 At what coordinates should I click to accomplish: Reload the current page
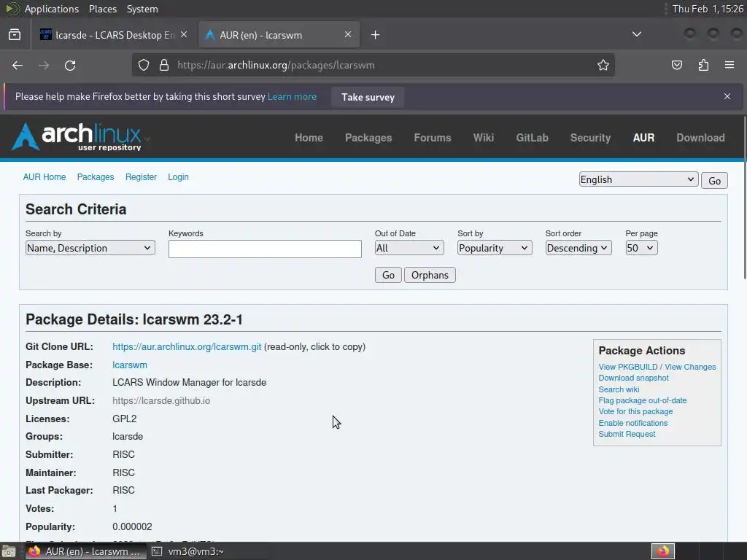pyautogui.click(x=70, y=65)
